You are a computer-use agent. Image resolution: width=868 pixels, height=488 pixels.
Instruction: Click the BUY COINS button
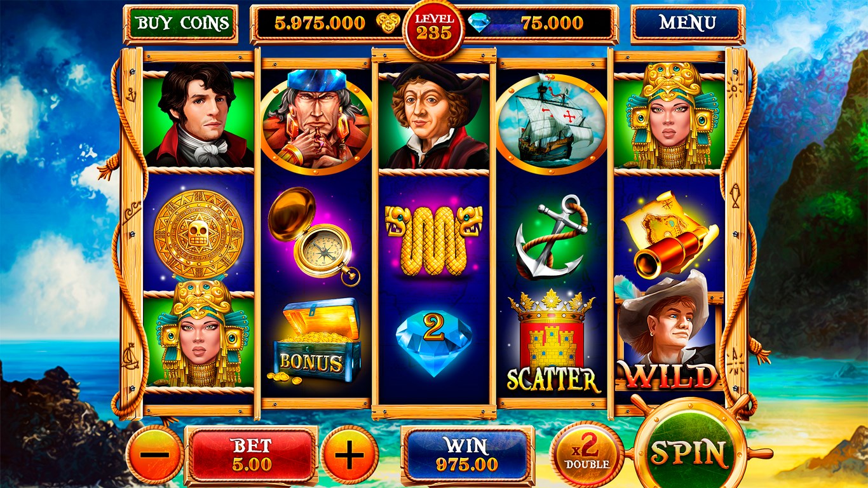pyautogui.click(x=181, y=24)
